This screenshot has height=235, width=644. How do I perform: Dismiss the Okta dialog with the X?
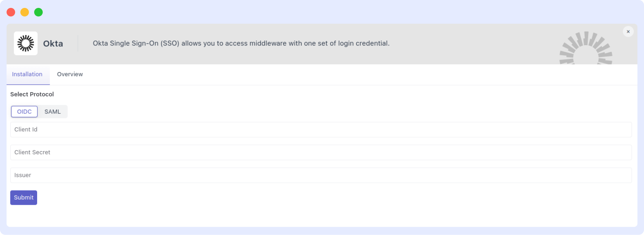(628, 31)
